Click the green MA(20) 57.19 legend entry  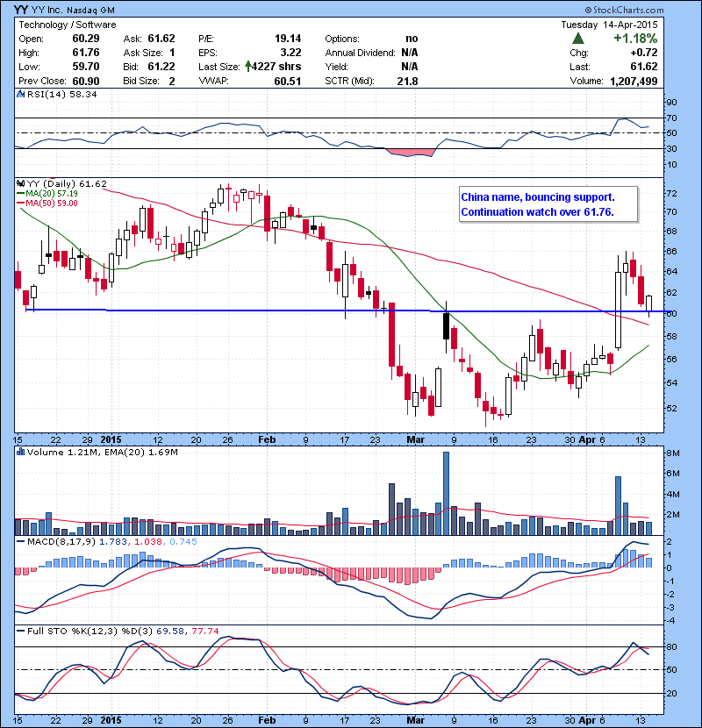47,194
